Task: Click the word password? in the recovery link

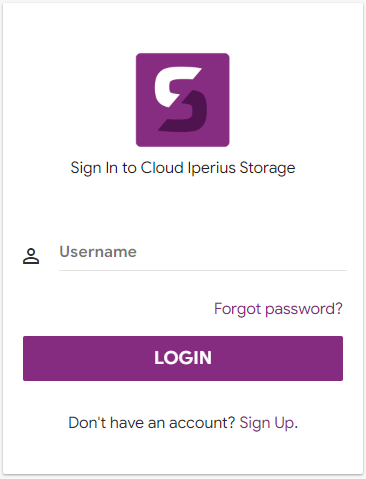Action: coord(304,309)
